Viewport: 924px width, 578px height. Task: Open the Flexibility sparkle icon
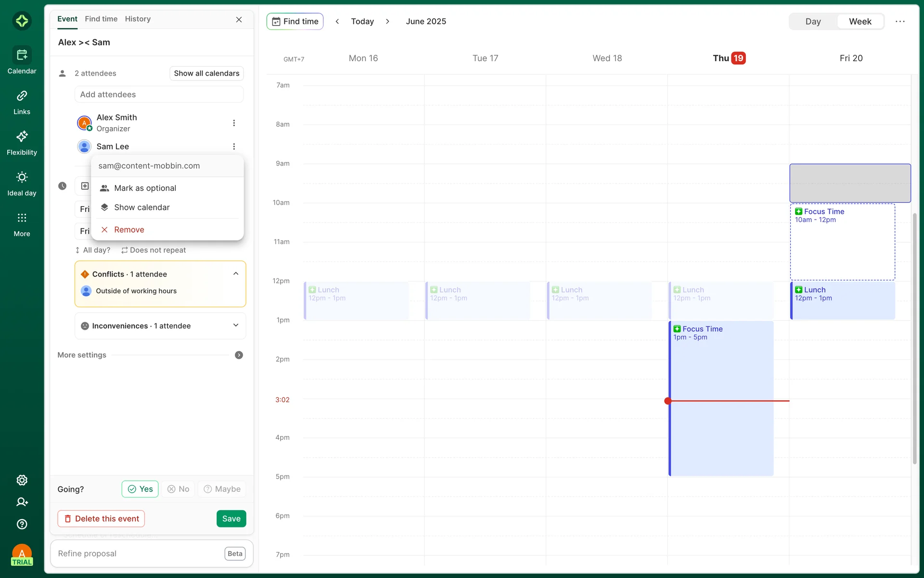click(x=22, y=137)
